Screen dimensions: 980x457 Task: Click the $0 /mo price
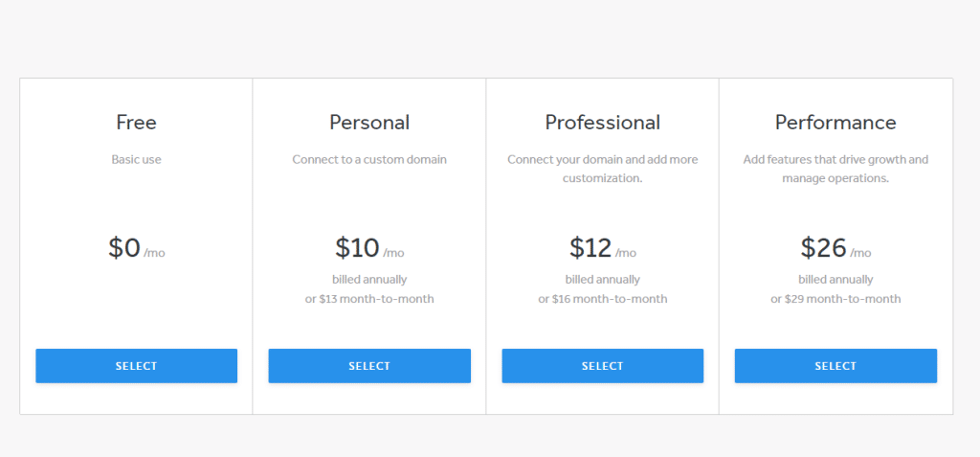(x=136, y=249)
